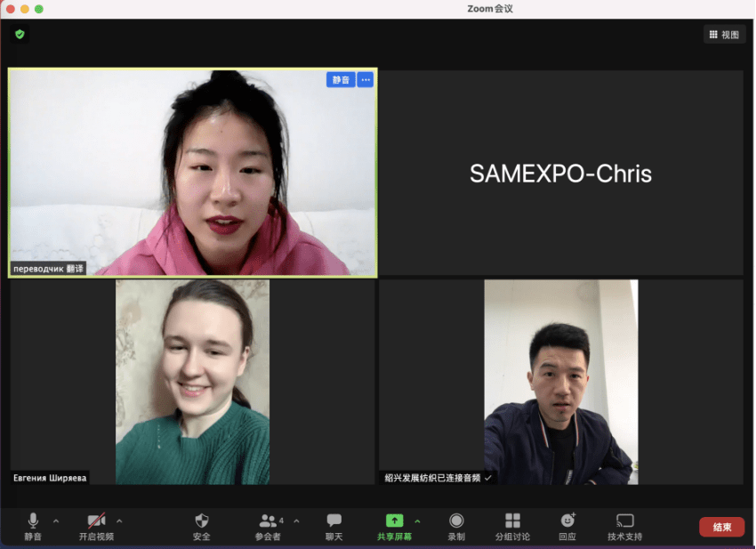Open the 安全 security options
Screen dimensions: 756x549
202,526
